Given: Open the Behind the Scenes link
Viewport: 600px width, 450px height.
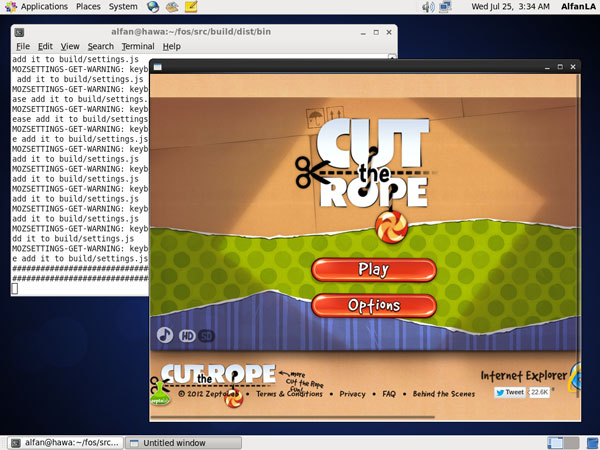Looking at the screenshot, I should (444, 394).
